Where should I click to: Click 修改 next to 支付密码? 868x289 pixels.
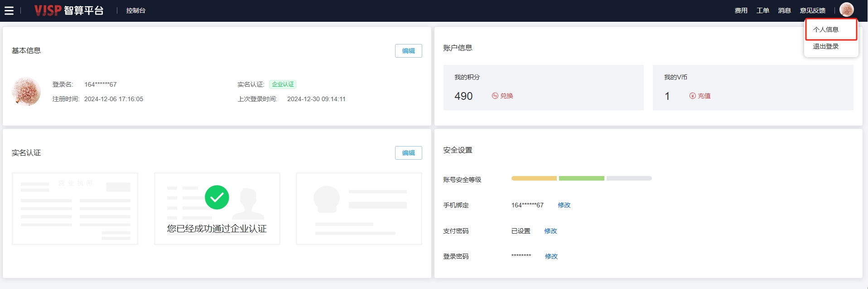pos(550,231)
